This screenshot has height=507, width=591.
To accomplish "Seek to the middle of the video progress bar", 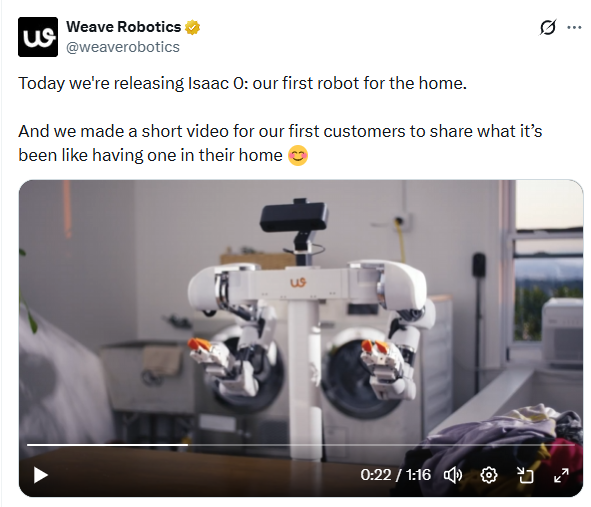I will pyautogui.click(x=301, y=445).
